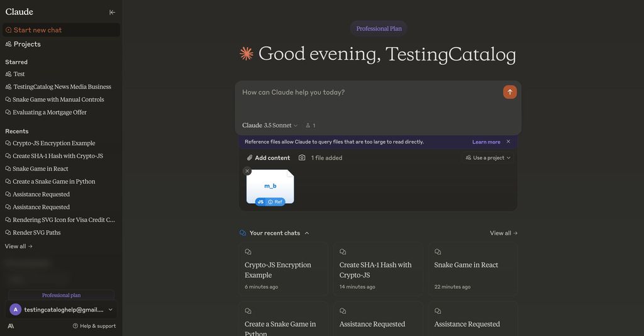Click the camera screenshot capture icon

pos(302,158)
